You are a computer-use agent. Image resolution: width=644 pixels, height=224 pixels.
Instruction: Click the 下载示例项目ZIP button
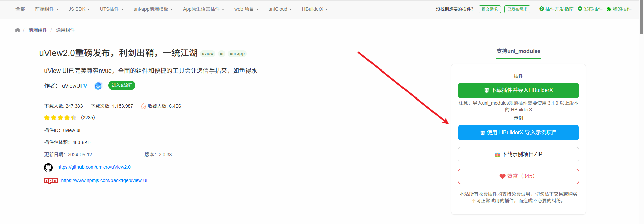pyautogui.click(x=518, y=155)
